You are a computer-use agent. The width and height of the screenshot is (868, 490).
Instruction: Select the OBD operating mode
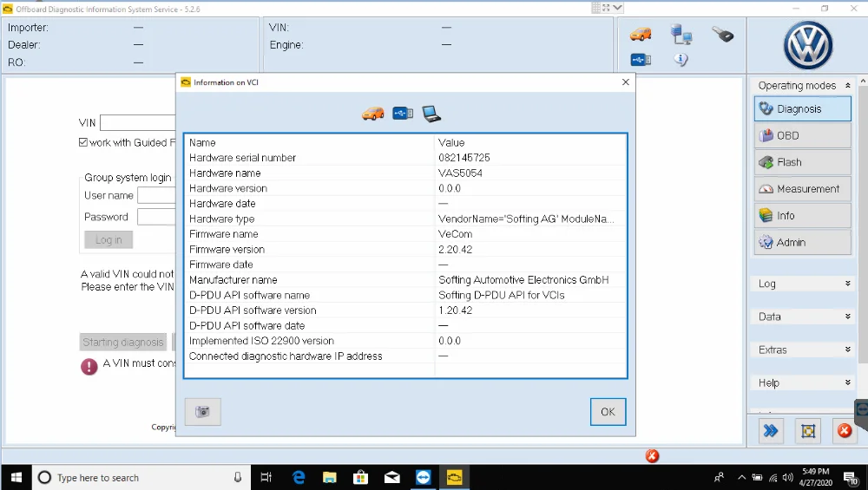(x=802, y=135)
